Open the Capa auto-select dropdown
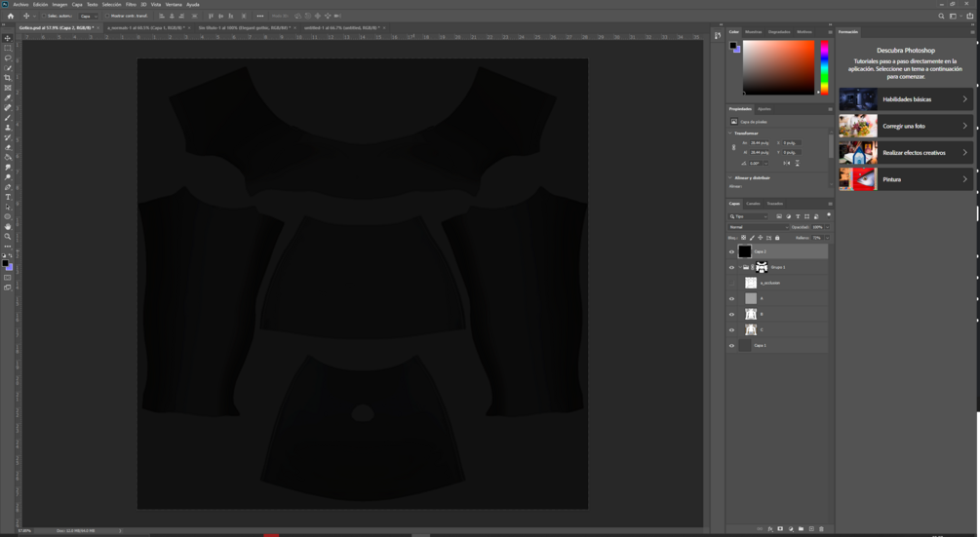 [x=88, y=17]
